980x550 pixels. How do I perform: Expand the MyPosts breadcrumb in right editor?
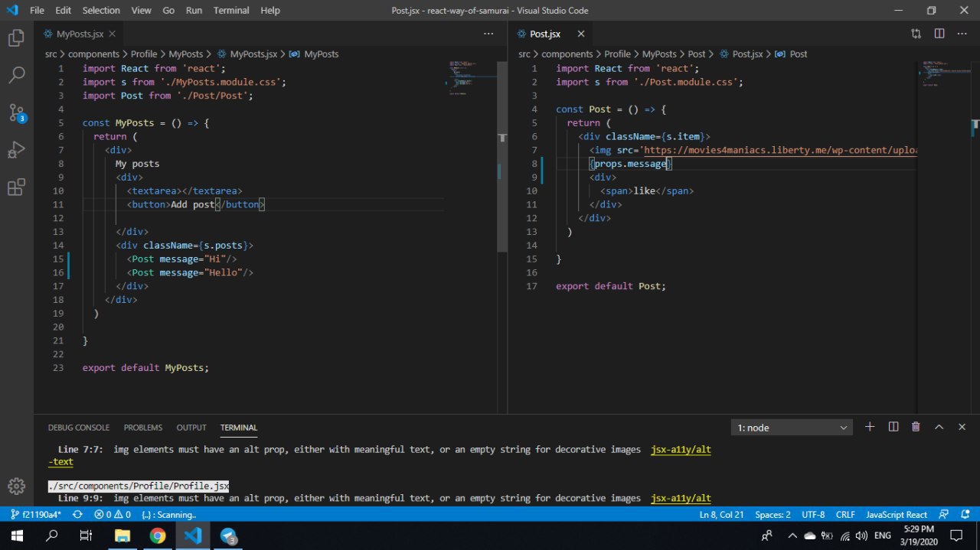(659, 54)
